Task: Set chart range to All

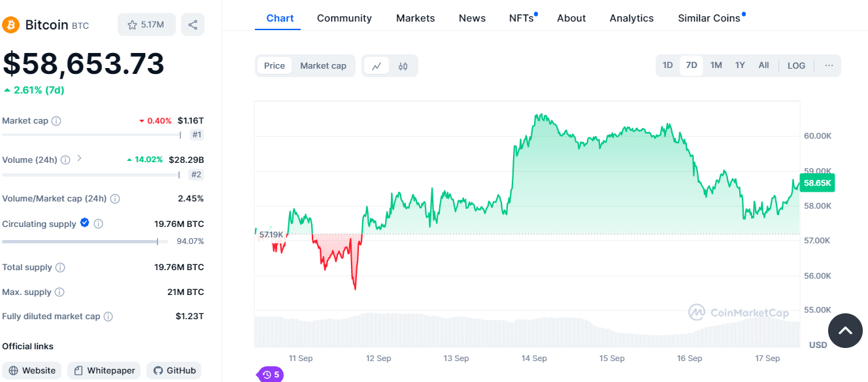Action: point(763,65)
